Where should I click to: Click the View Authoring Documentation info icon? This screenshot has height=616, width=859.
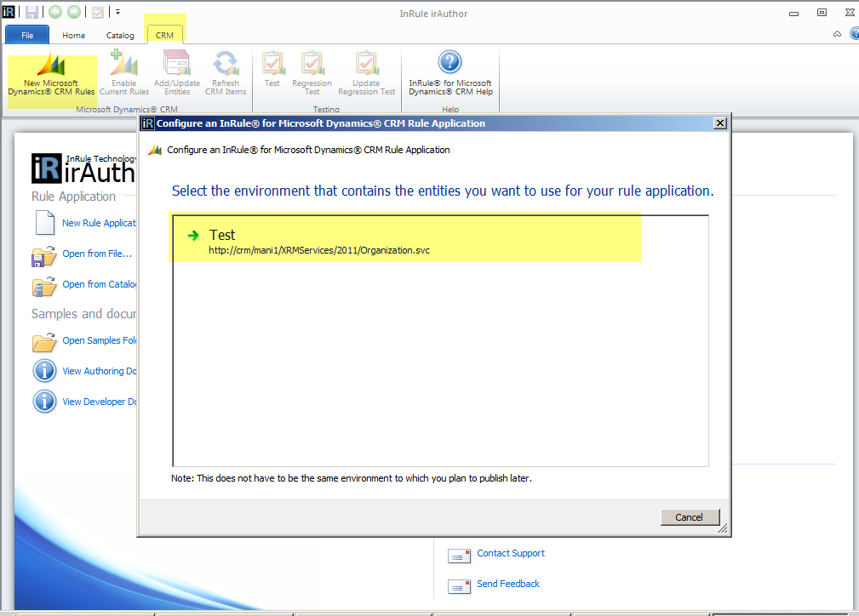44,370
